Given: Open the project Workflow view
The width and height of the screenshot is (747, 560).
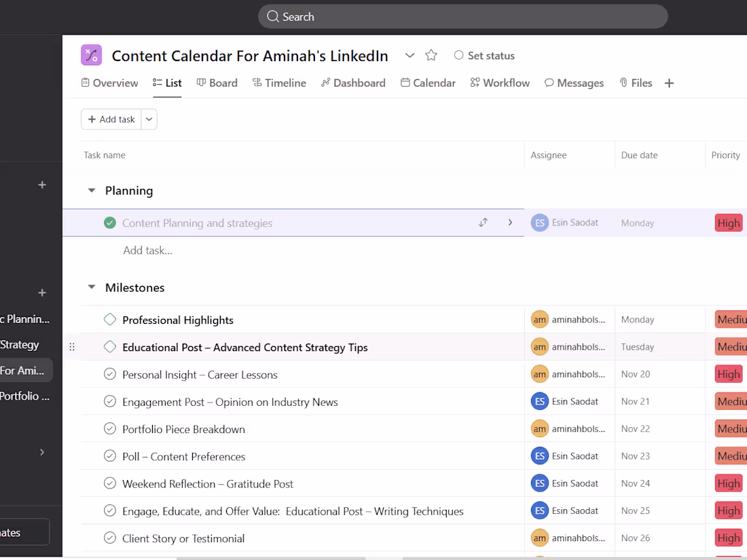Looking at the screenshot, I should [x=500, y=82].
